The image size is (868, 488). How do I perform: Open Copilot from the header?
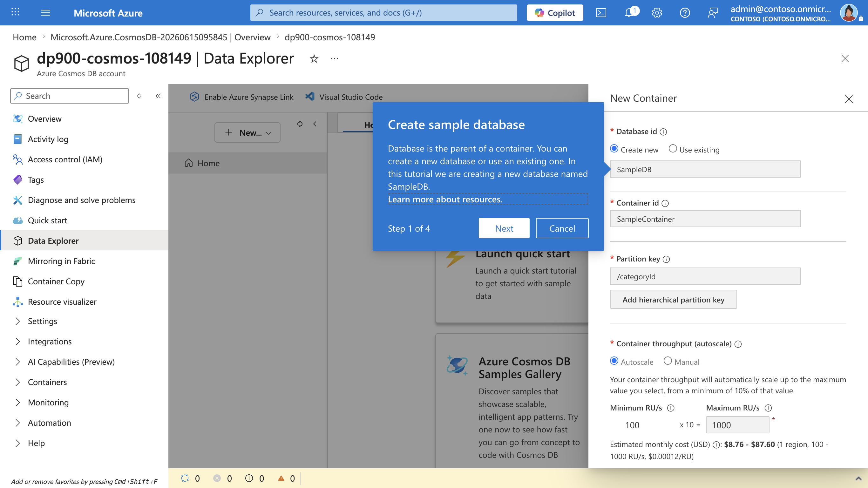click(555, 13)
